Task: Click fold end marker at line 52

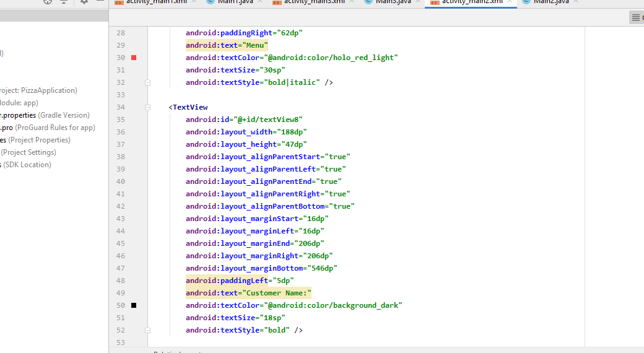Action: pos(147,330)
